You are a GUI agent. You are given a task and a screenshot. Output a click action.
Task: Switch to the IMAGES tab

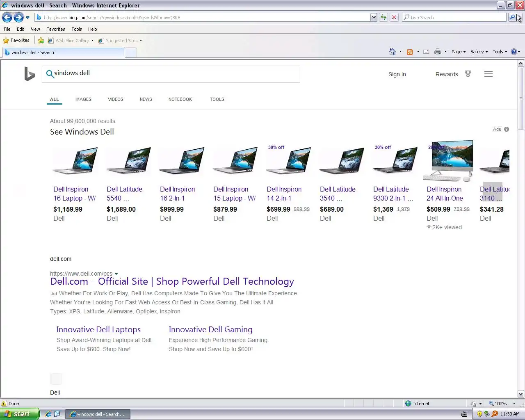click(83, 99)
